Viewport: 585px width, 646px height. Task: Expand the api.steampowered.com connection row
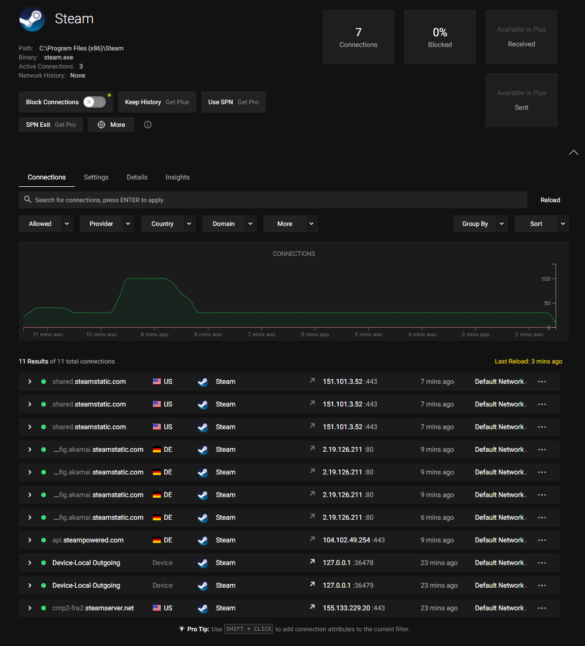click(x=30, y=540)
